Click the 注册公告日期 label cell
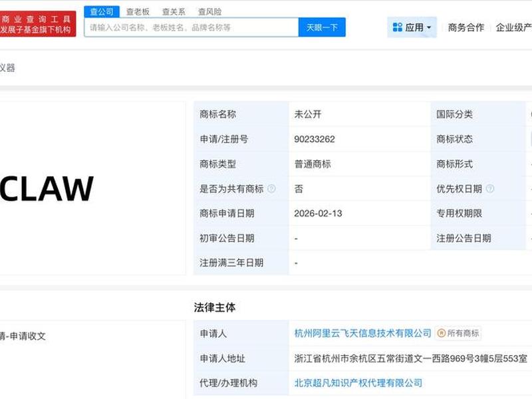The width and height of the screenshot is (532, 399). 478,238
